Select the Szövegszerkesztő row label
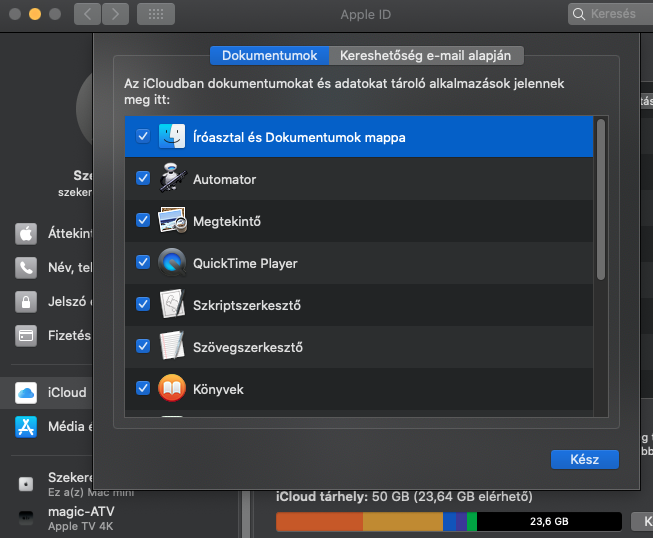Image resolution: width=653 pixels, height=538 pixels. click(x=248, y=347)
